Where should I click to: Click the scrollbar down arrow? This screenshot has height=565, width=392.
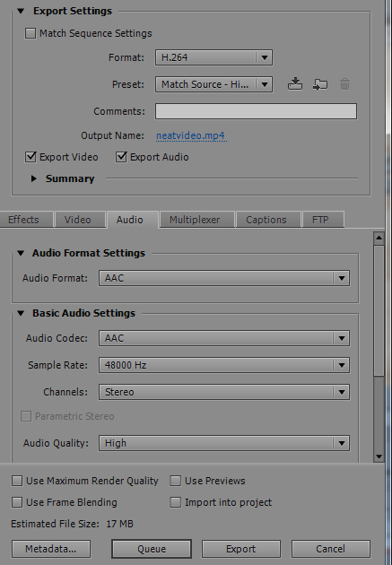(x=379, y=456)
